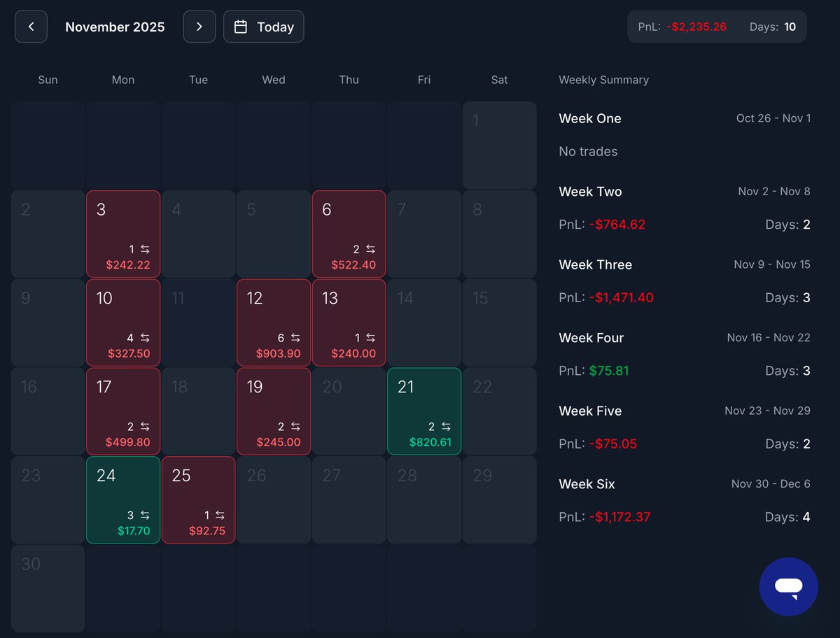
Task: Click the November 19 day cell
Action: pos(274,411)
